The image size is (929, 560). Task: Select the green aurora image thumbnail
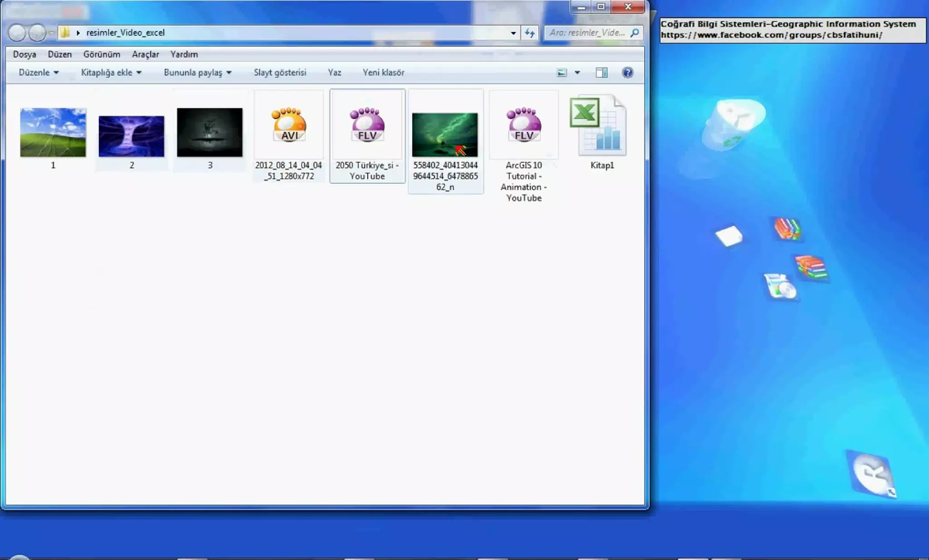(x=445, y=135)
